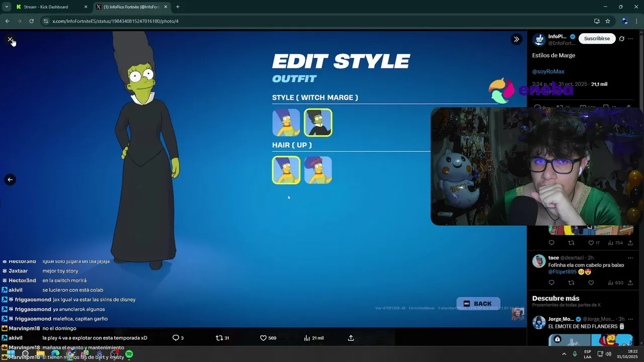Install the app via address bar icon
This screenshot has height=362, width=644.
(597, 21)
